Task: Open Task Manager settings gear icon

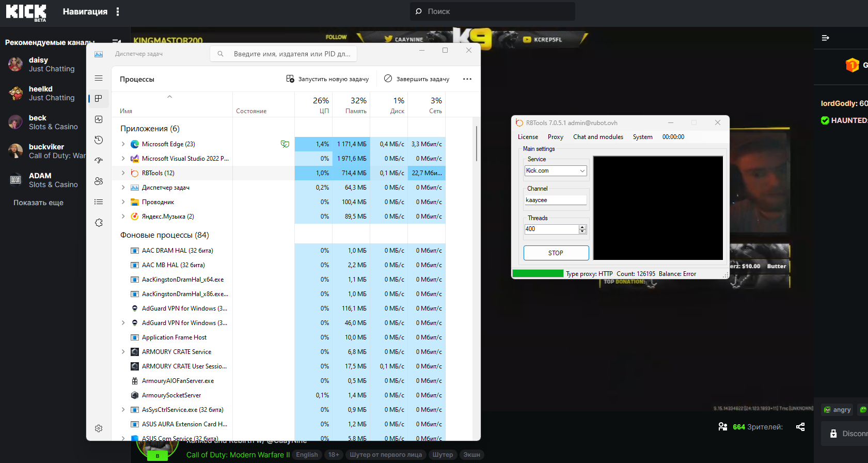Action: coord(99,428)
